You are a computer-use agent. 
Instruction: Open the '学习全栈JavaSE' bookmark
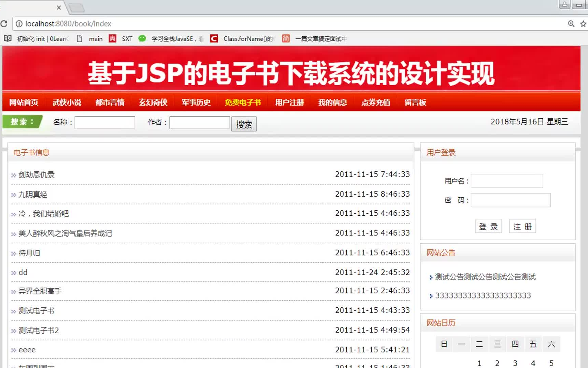pos(171,39)
